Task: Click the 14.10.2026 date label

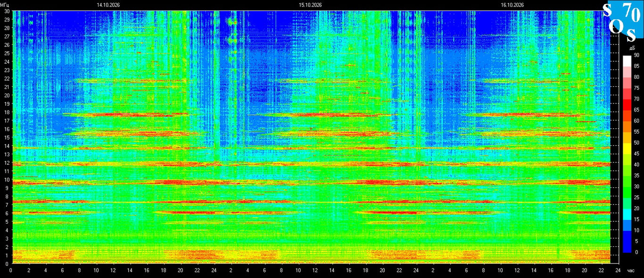Action: pos(108,5)
